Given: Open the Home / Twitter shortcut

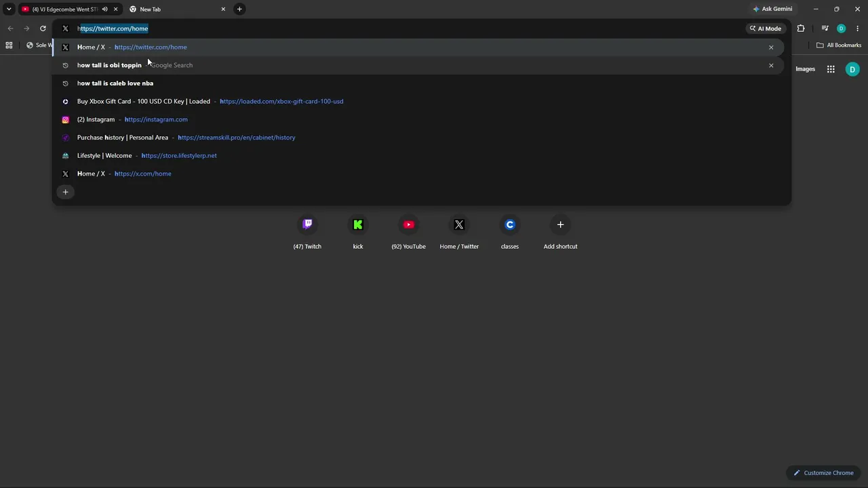Looking at the screenshot, I should point(459,232).
